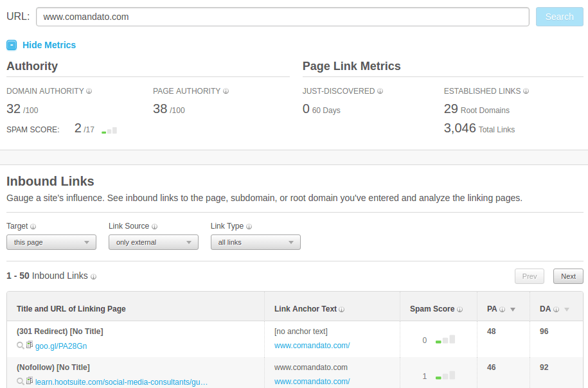Open www.comandato.com/ link in 301 Redirect row
Screen dimensions: 588x388
(x=312, y=345)
